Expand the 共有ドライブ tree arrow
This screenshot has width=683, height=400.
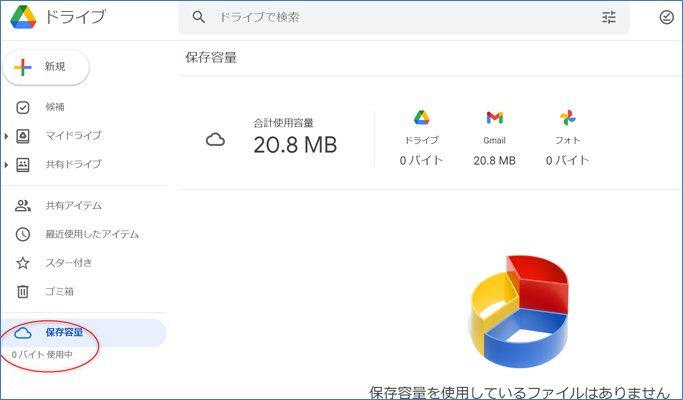pyautogui.click(x=6, y=165)
